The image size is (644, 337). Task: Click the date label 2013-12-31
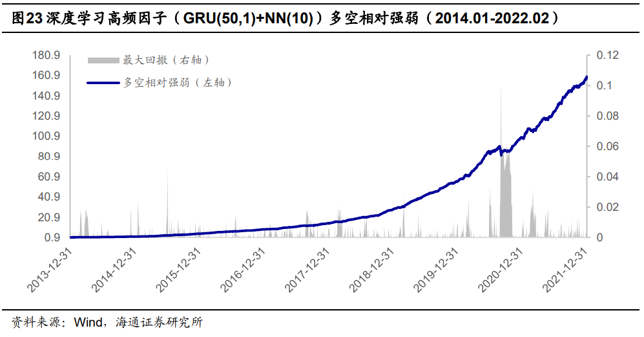tap(50, 270)
